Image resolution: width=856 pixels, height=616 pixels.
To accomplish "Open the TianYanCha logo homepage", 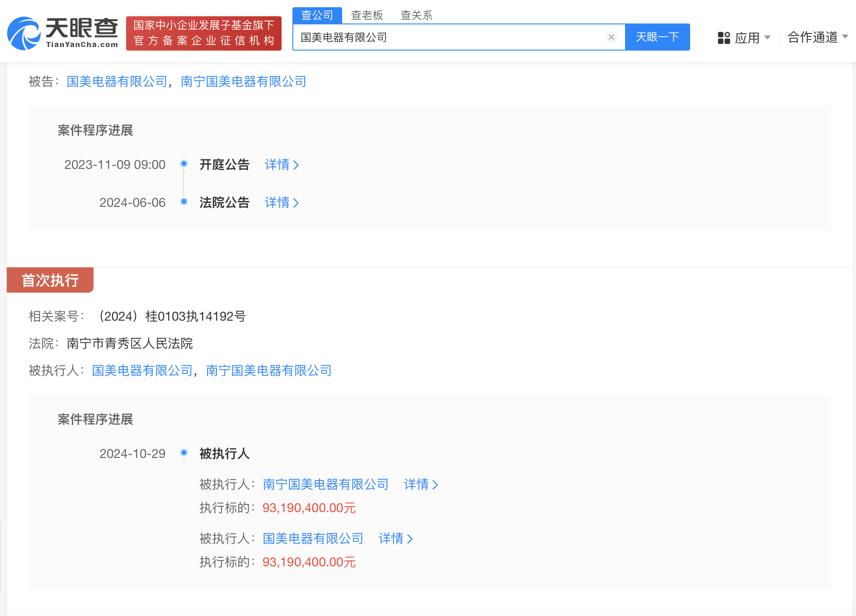I will click(x=63, y=33).
